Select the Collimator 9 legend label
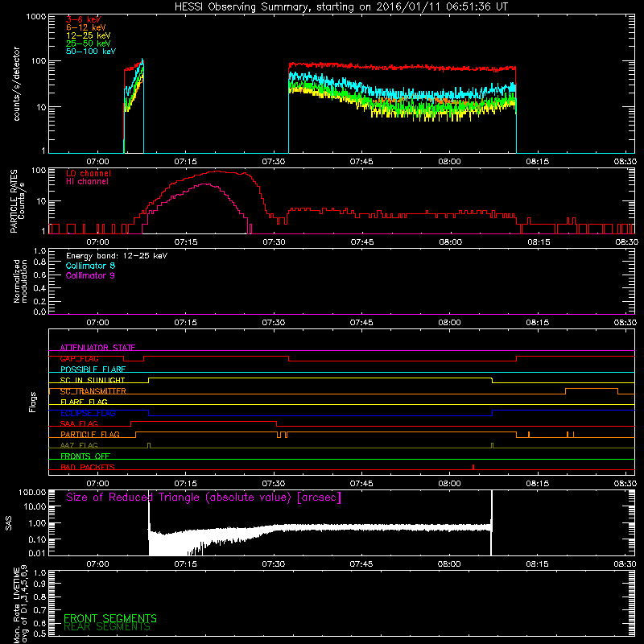Screen dimensions: 644x644 pyautogui.click(x=90, y=275)
